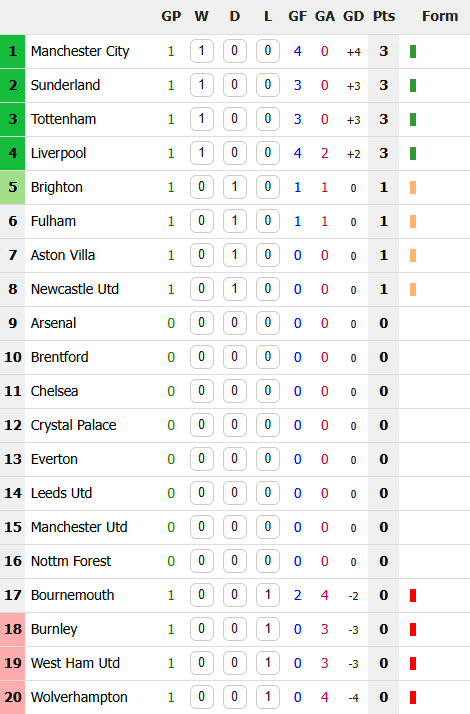Screen dimensions: 470x714
Task: Sort table by Pts column header
Action: coord(383,16)
